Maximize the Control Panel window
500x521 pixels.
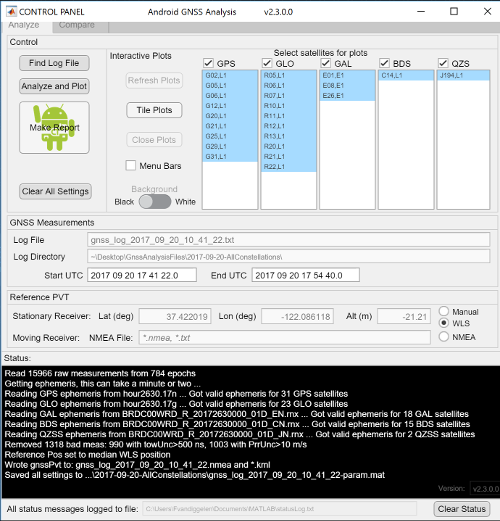click(454, 11)
